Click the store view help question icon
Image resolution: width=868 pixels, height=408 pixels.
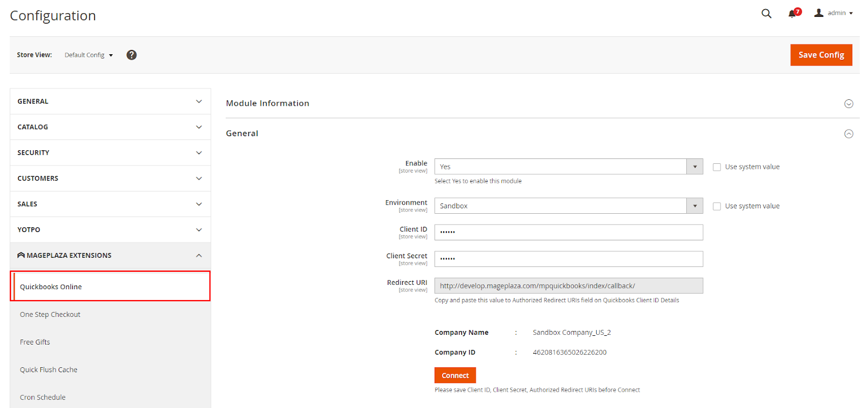(131, 55)
